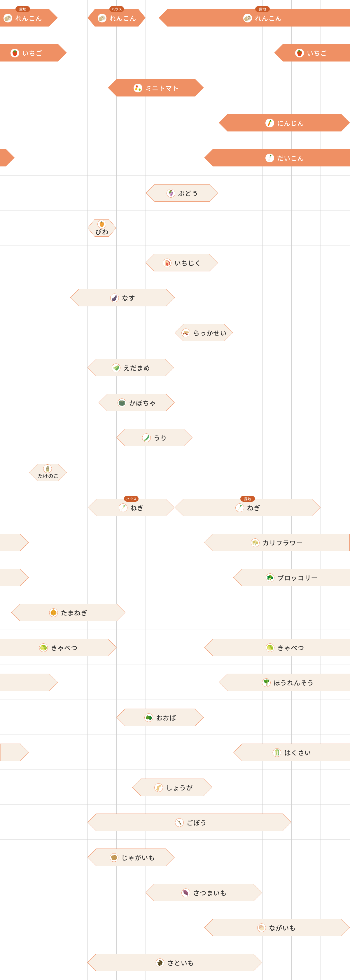Click the mini tomato icon
The image size is (350, 980).
click(138, 88)
